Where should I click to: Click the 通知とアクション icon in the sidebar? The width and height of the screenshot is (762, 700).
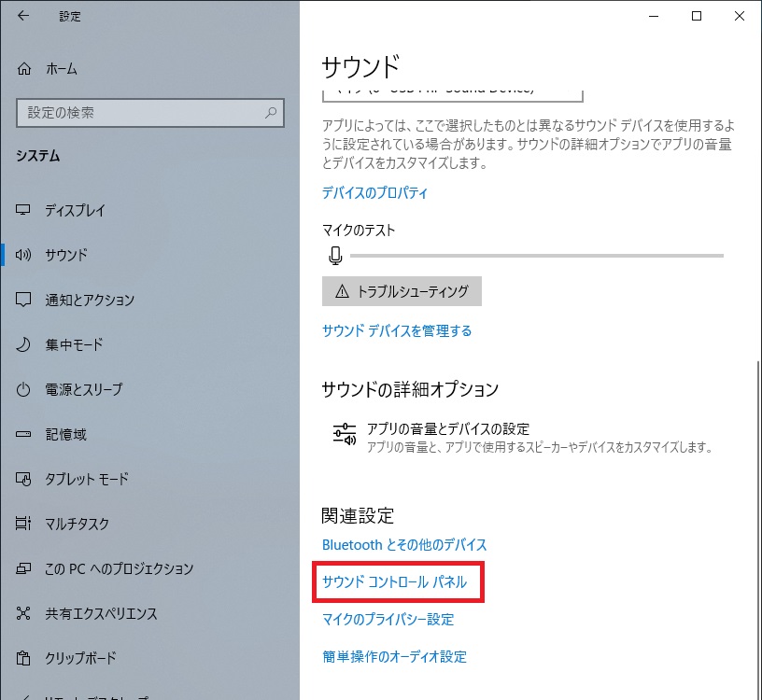click(24, 300)
